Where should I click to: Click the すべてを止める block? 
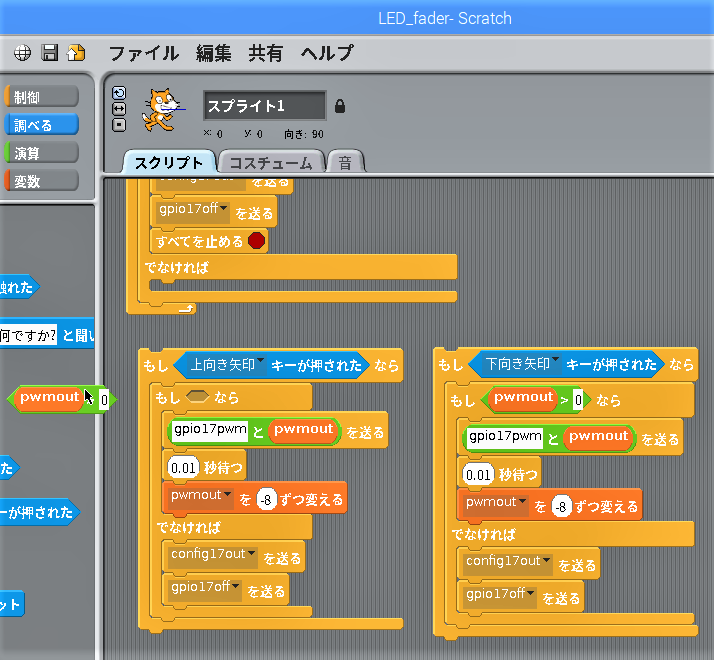(x=209, y=241)
